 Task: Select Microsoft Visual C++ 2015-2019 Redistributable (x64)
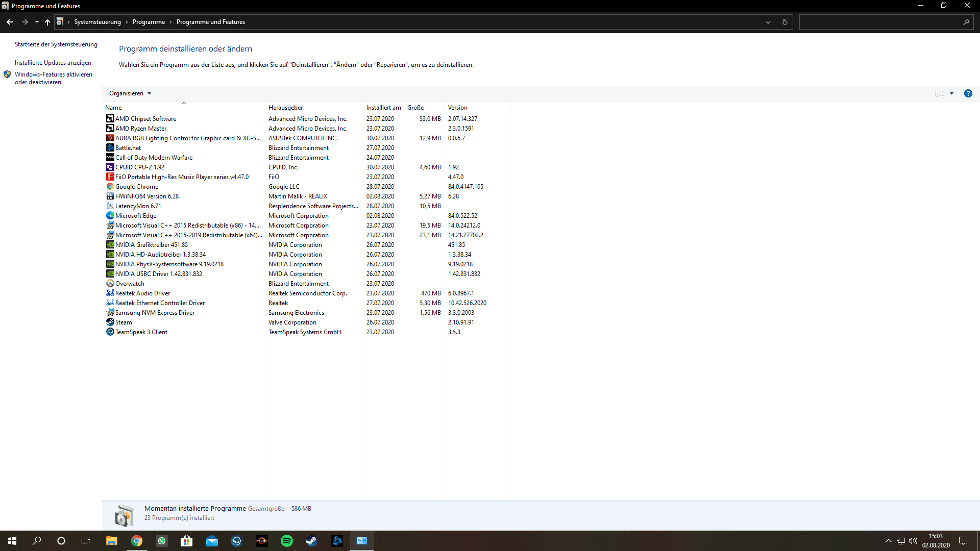[x=306, y=235]
